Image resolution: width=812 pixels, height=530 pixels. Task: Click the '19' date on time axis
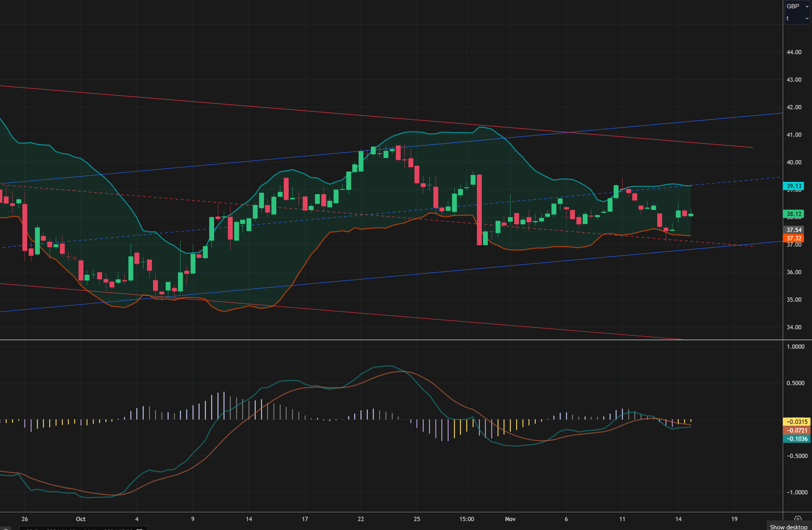(734, 519)
